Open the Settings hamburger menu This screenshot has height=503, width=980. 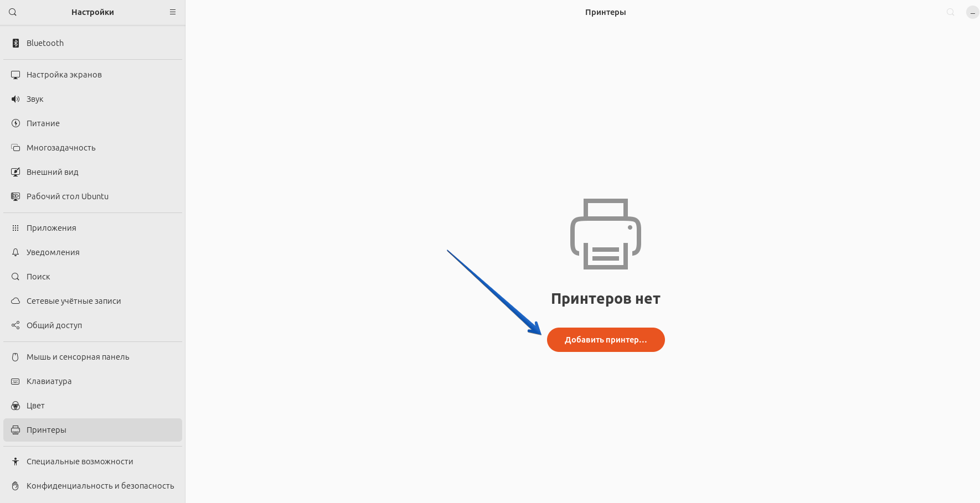[x=173, y=12]
